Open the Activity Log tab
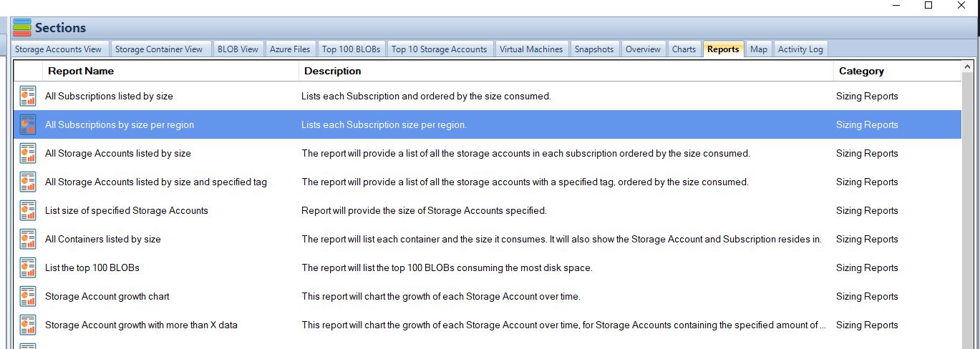 tap(800, 49)
